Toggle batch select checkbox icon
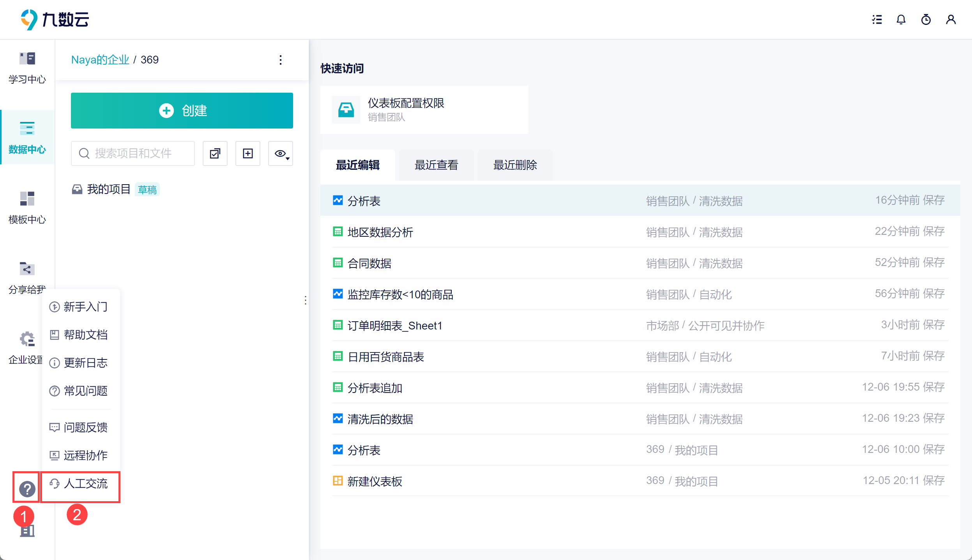The height and width of the screenshot is (560, 972). tap(215, 153)
